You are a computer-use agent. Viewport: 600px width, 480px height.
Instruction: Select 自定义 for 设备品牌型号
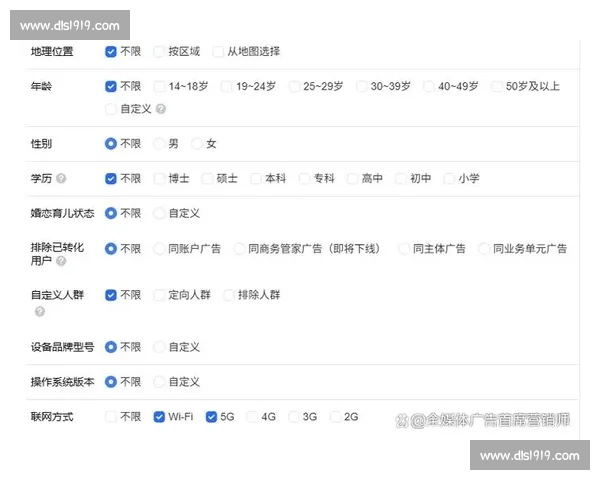pyautogui.click(x=159, y=347)
